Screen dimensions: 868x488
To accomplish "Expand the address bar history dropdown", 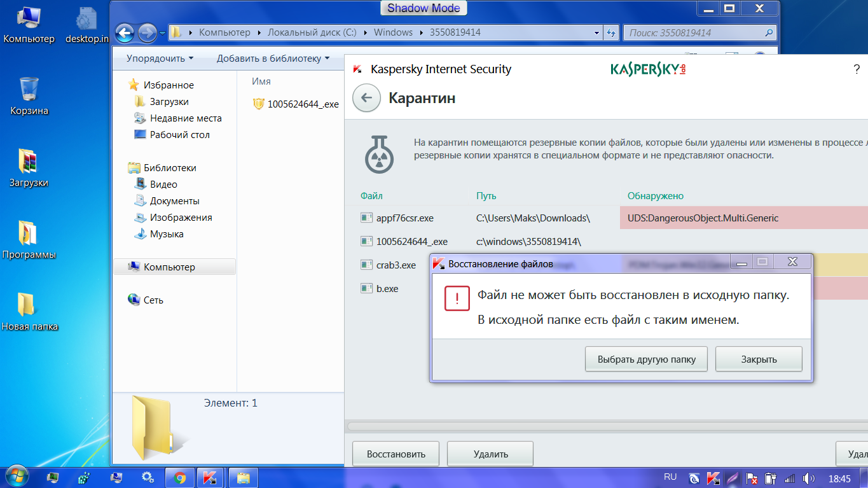I will (596, 32).
